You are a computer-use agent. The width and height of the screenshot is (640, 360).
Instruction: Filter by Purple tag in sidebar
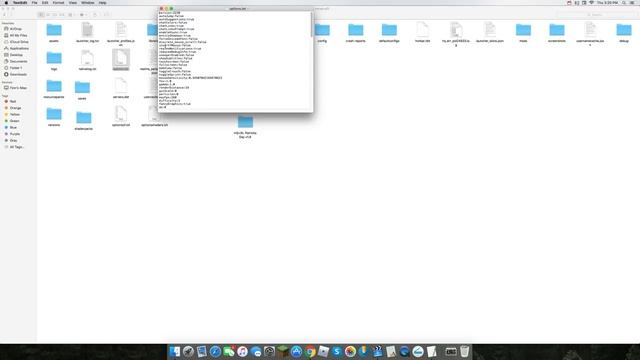click(14, 134)
